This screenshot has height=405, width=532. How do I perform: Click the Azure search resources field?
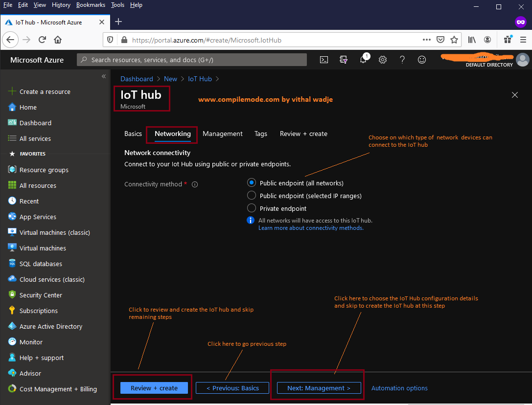[191, 59]
